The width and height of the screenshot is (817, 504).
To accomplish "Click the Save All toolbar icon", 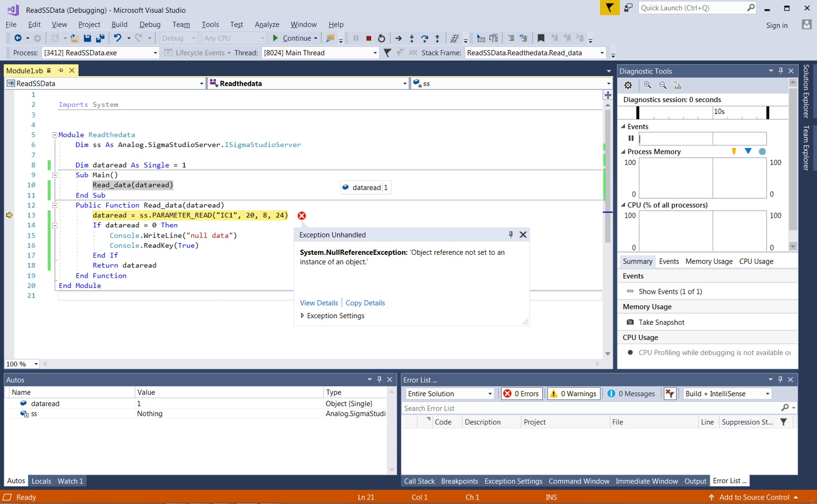I will (x=100, y=38).
